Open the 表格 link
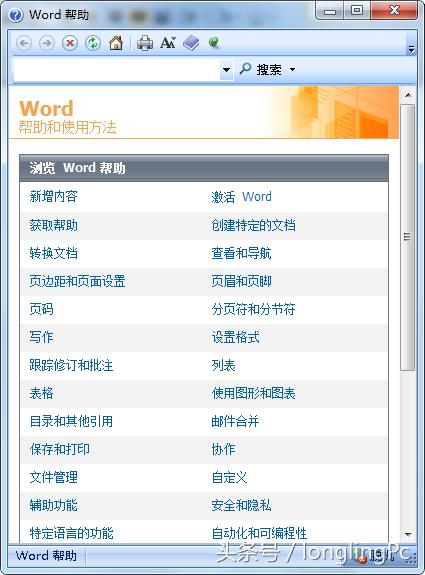 tap(41, 393)
